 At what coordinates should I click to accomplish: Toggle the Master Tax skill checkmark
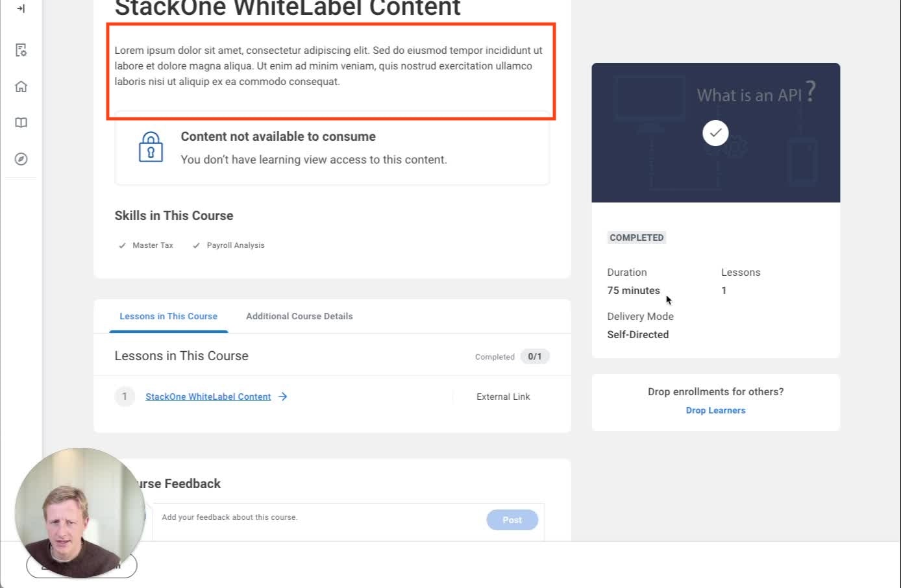(x=122, y=245)
